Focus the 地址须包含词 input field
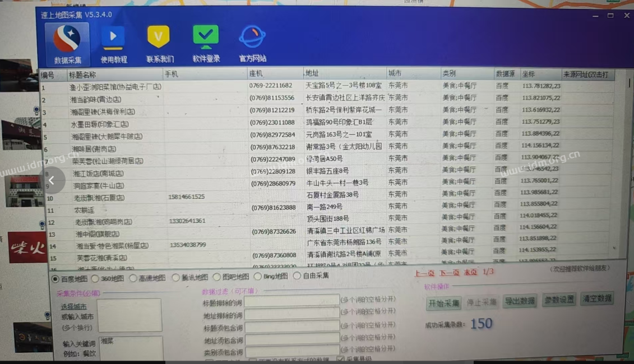This screenshot has width=634, height=364. click(x=291, y=339)
